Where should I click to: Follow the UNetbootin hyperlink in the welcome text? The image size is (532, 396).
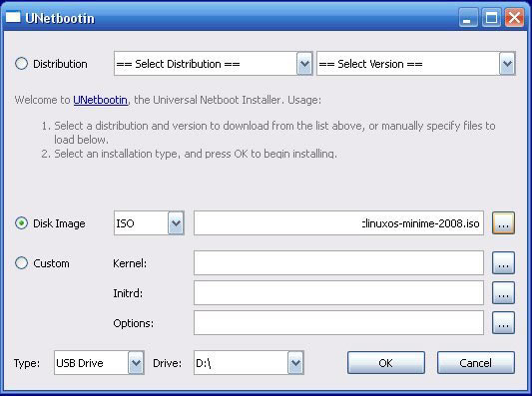click(101, 100)
